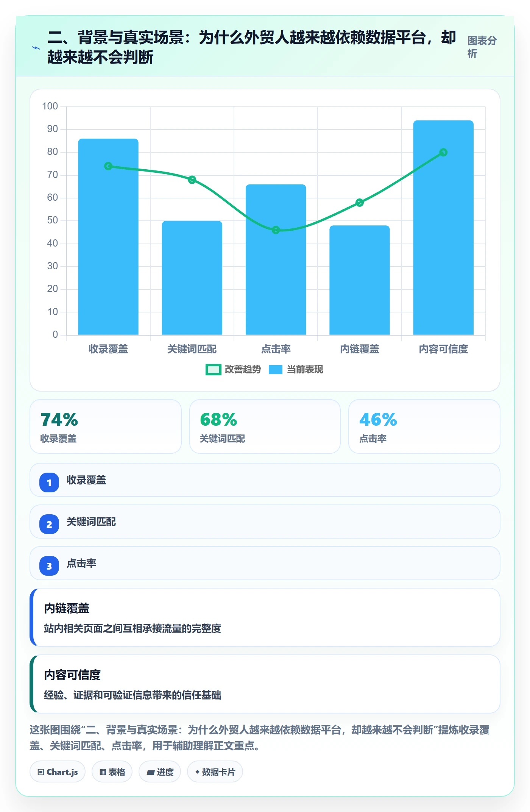Select the 表格 tag chip
The width and height of the screenshot is (530, 812).
[112, 772]
